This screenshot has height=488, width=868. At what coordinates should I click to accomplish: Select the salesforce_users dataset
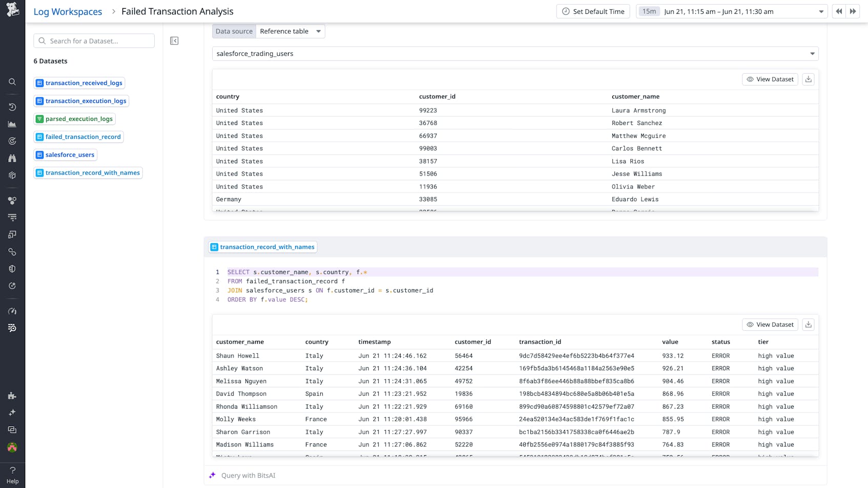click(65, 155)
